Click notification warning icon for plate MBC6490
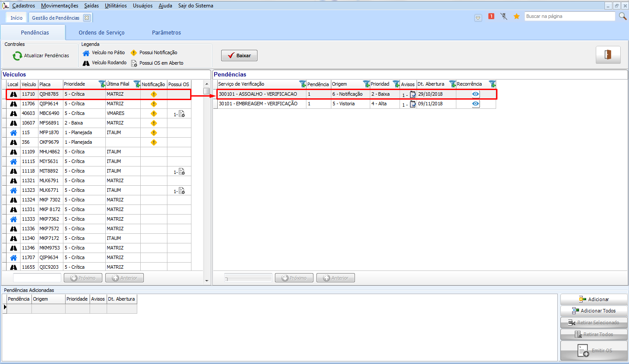This screenshot has height=364, width=629. 153,114
